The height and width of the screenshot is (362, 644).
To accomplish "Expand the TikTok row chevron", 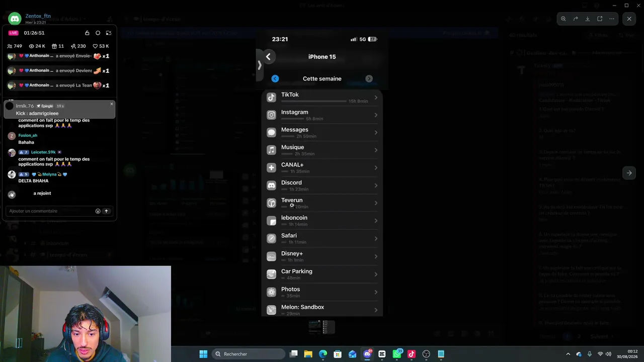I will [x=376, y=98].
